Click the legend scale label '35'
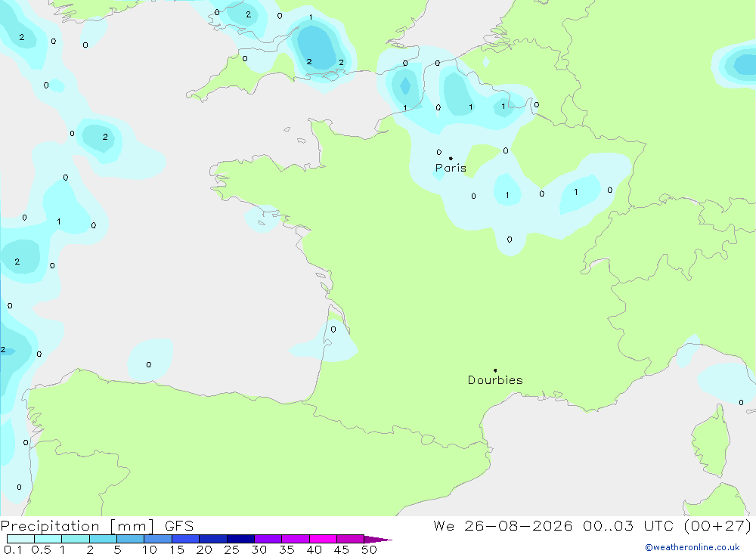Image resolution: width=756 pixels, height=554 pixels. 287,549
